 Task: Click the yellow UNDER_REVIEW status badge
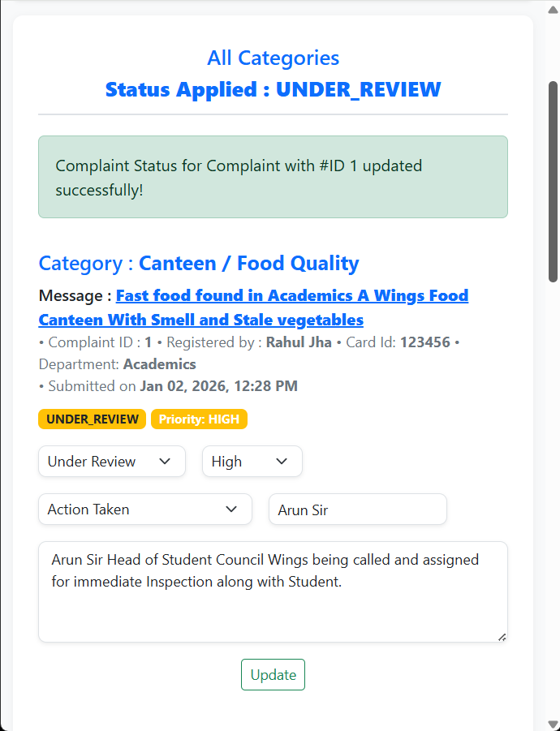coord(92,419)
